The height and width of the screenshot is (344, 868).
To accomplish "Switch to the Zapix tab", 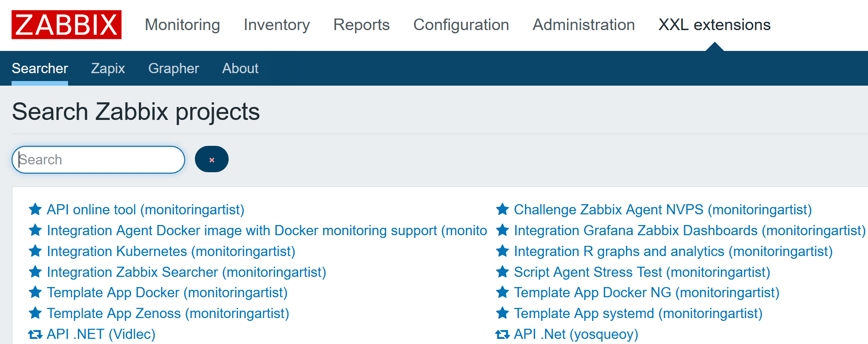I will [x=108, y=69].
